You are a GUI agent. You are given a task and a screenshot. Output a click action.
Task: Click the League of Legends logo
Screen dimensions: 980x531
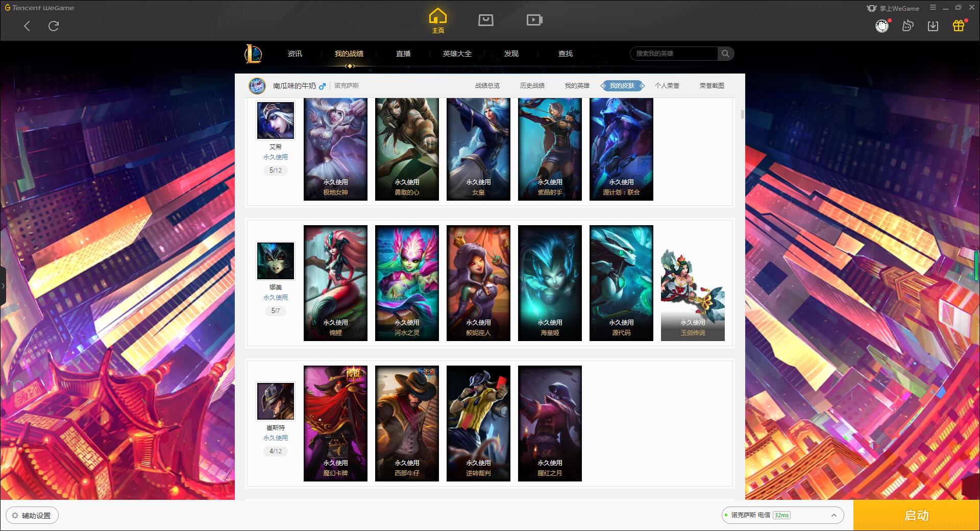[x=253, y=54]
